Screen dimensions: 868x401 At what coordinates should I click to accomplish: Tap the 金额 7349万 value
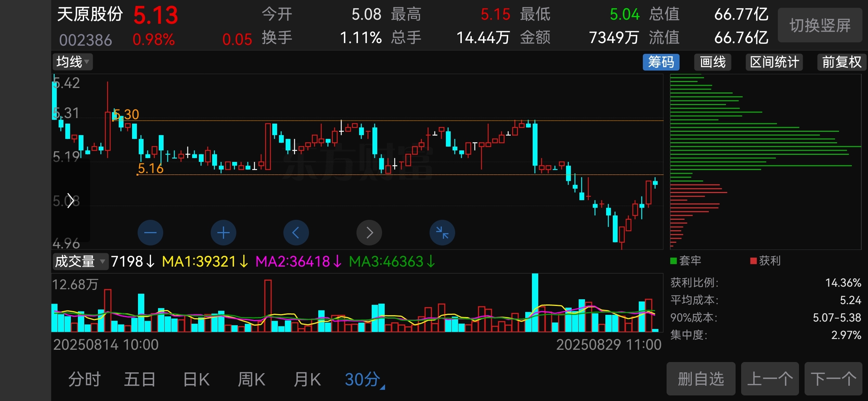tap(614, 38)
